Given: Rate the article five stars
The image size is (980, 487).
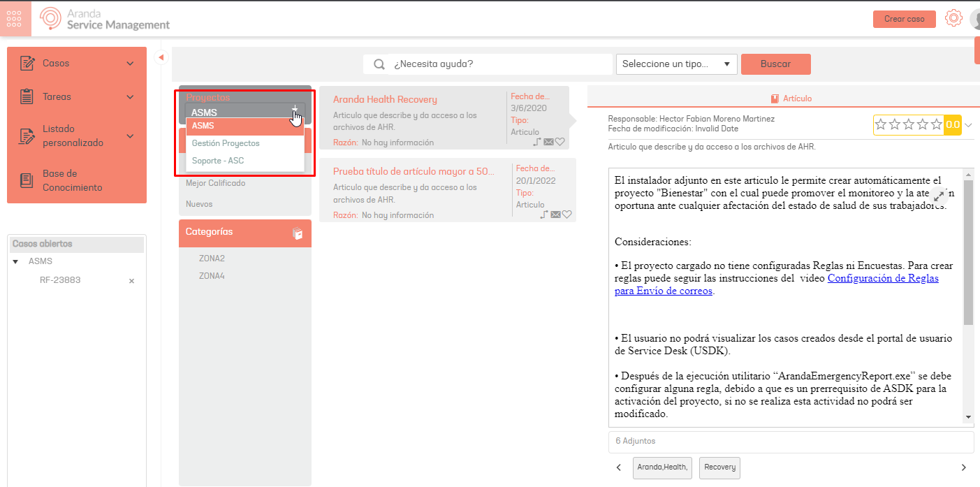Looking at the screenshot, I should tap(937, 125).
